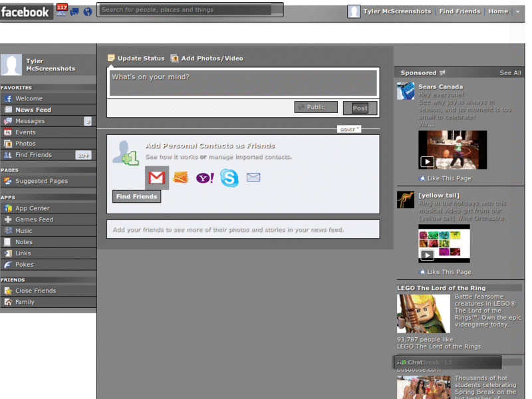Open the Sears Canada ad title
The image size is (532, 399).
pos(440,87)
